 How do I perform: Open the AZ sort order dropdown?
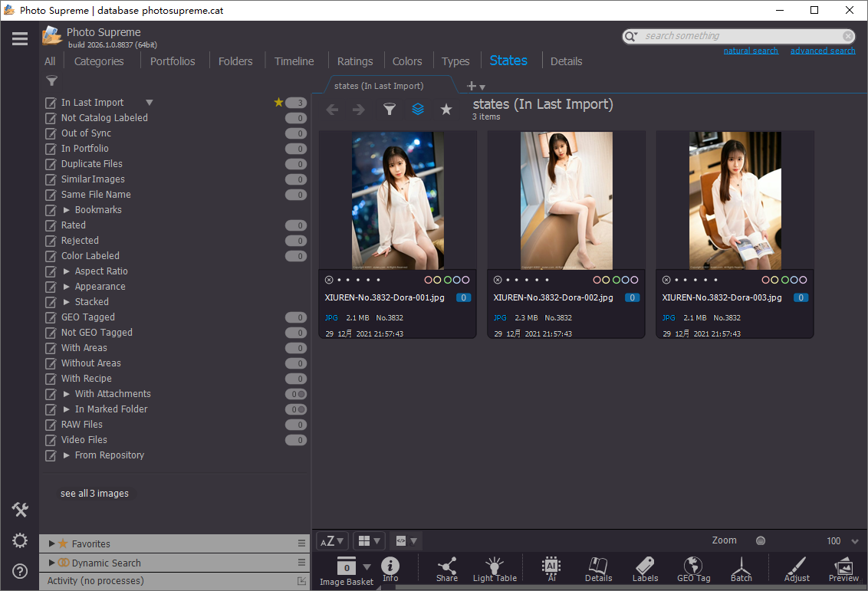click(332, 541)
